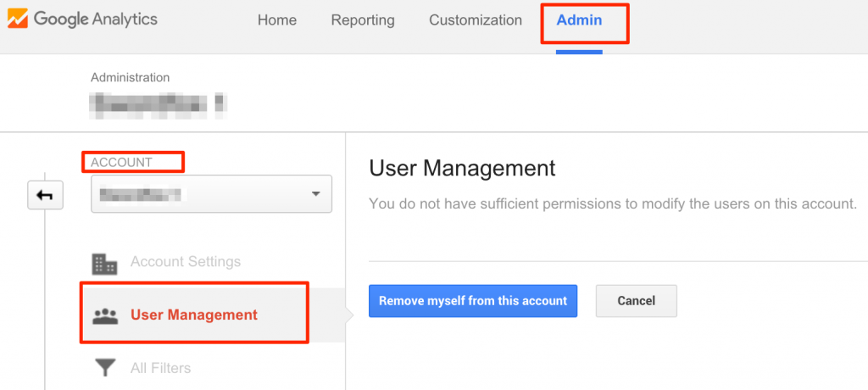Open the Home tab
868x390 pixels.
(x=277, y=20)
